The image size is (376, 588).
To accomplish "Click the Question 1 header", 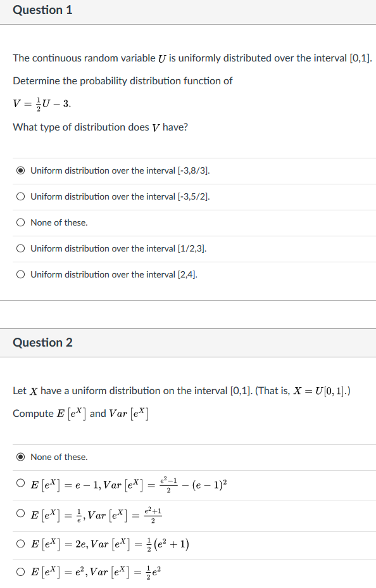I will click(42, 10).
